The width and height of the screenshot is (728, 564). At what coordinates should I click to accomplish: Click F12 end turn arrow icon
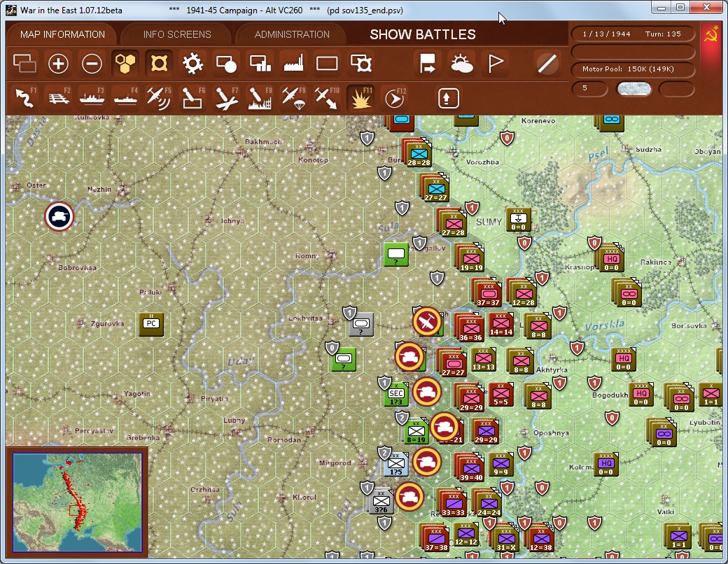tap(395, 98)
